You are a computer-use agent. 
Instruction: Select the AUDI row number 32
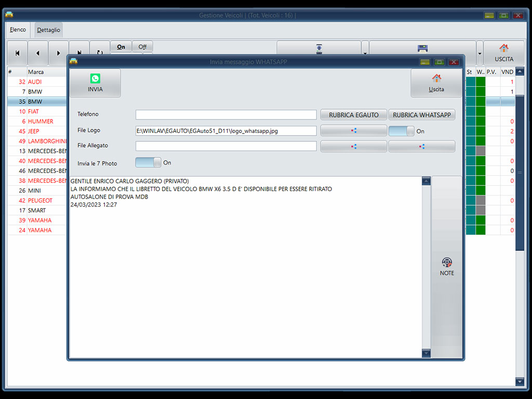(x=37, y=82)
